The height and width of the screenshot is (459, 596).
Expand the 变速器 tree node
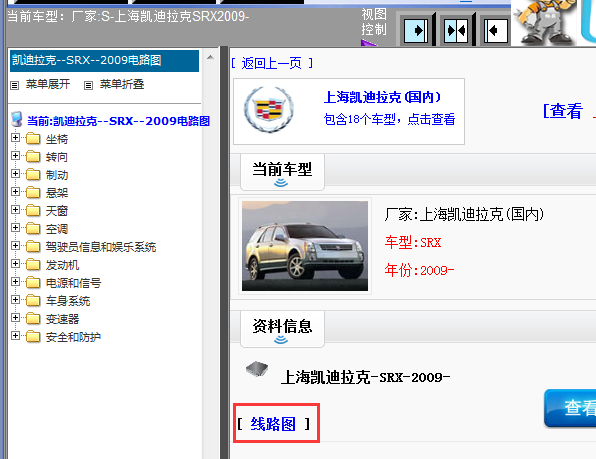(15, 317)
